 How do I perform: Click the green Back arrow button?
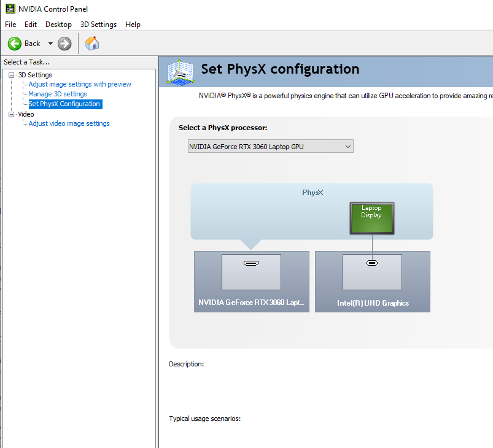[x=15, y=44]
